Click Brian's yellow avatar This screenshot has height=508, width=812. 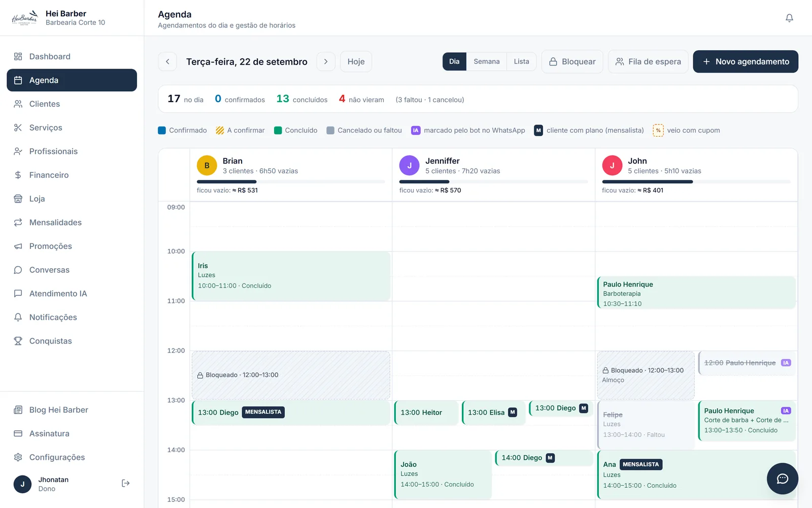[x=207, y=166]
